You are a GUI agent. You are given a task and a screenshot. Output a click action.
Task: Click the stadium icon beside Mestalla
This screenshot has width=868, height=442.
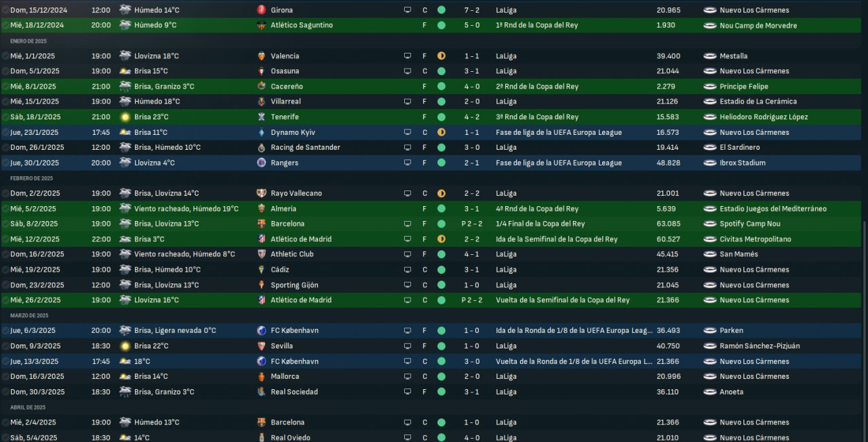(x=710, y=56)
